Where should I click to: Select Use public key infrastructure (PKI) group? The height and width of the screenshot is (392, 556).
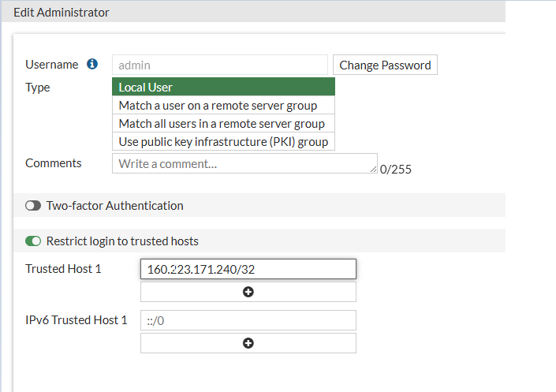(223, 142)
